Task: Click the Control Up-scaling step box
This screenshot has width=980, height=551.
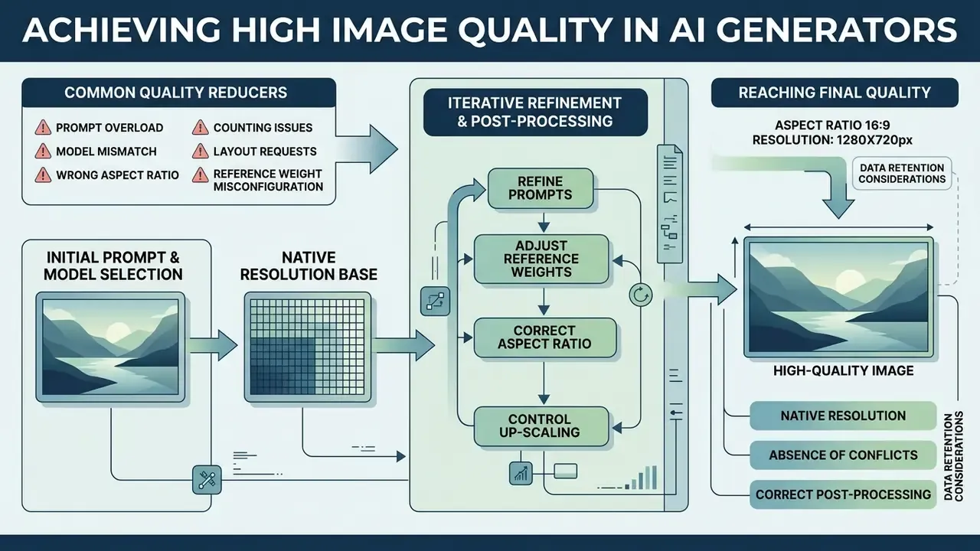Action: click(542, 425)
